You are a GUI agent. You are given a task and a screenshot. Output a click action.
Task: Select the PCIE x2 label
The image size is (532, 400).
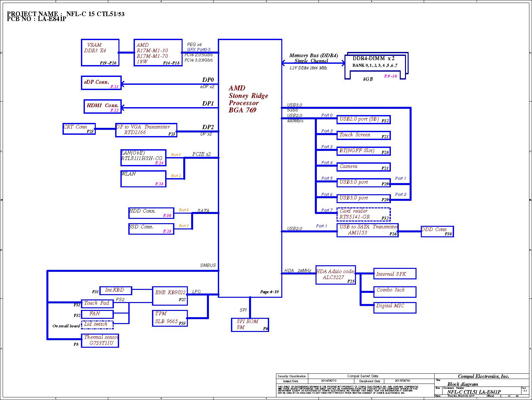(202, 154)
